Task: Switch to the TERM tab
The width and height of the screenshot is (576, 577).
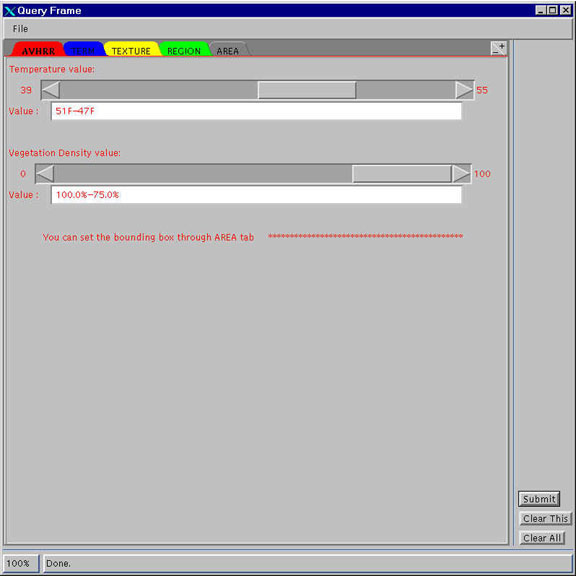Action: tap(84, 50)
